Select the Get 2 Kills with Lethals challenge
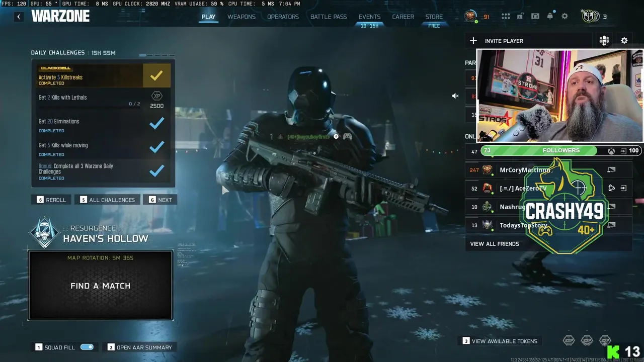644x362 pixels. point(103,99)
